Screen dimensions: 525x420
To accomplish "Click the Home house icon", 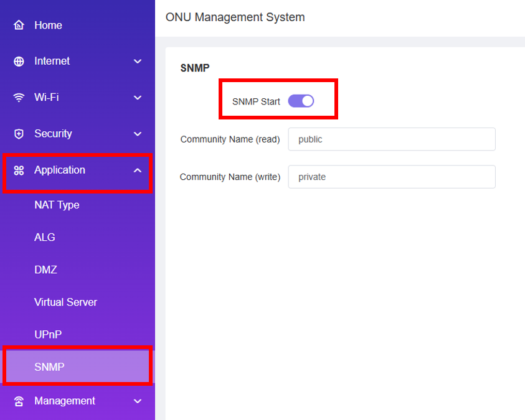I will (x=19, y=26).
